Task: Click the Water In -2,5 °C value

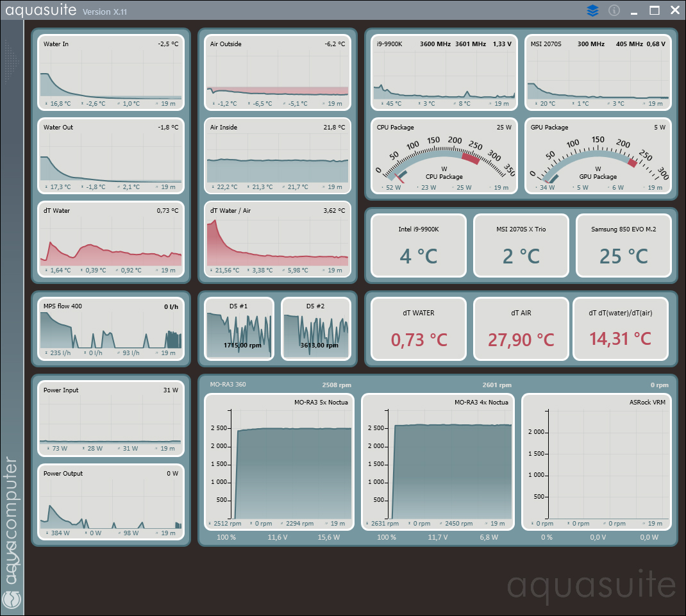Action: [168, 44]
